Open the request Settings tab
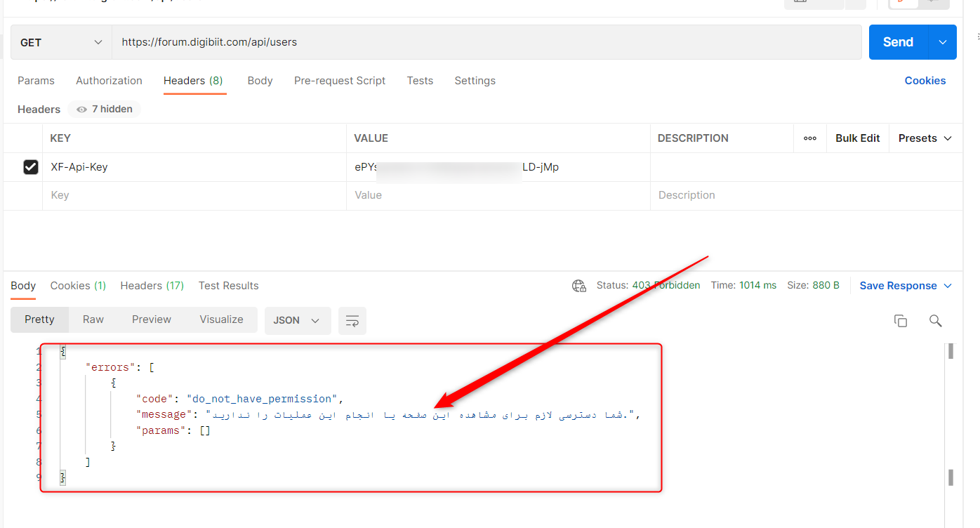This screenshot has width=980, height=528. point(475,81)
